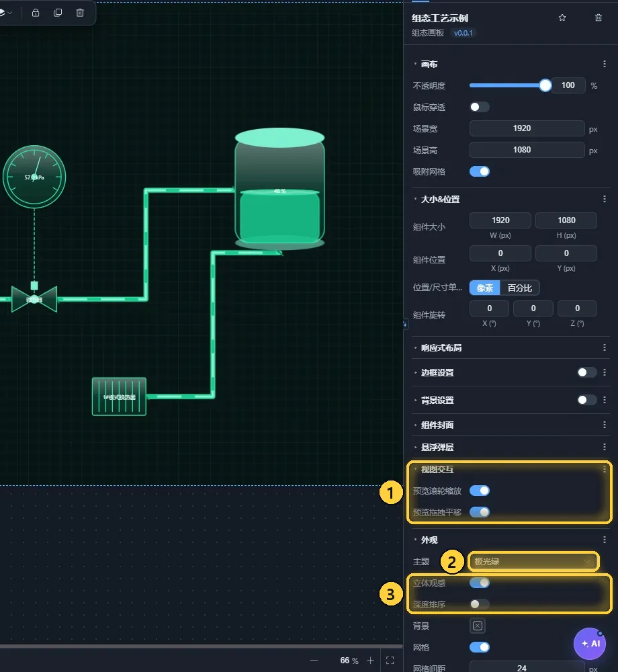618x672 pixels.
Task: Click the duplicate icon in the canvas toolbar
Action: tap(58, 13)
